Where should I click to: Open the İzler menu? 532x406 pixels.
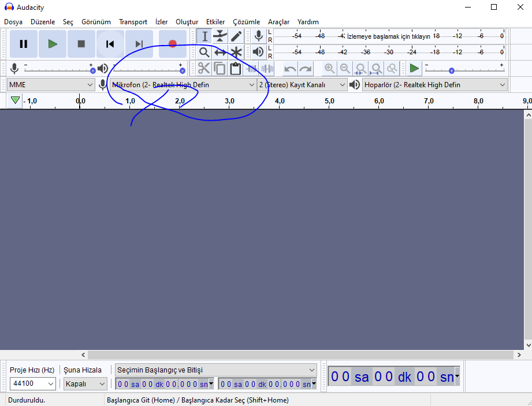[x=161, y=22]
